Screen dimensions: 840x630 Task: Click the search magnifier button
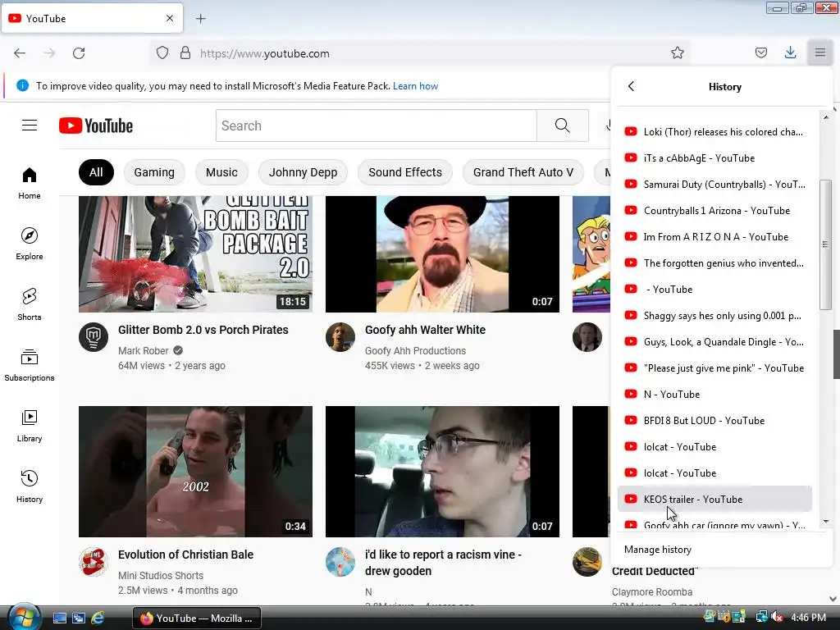[563, 126]
